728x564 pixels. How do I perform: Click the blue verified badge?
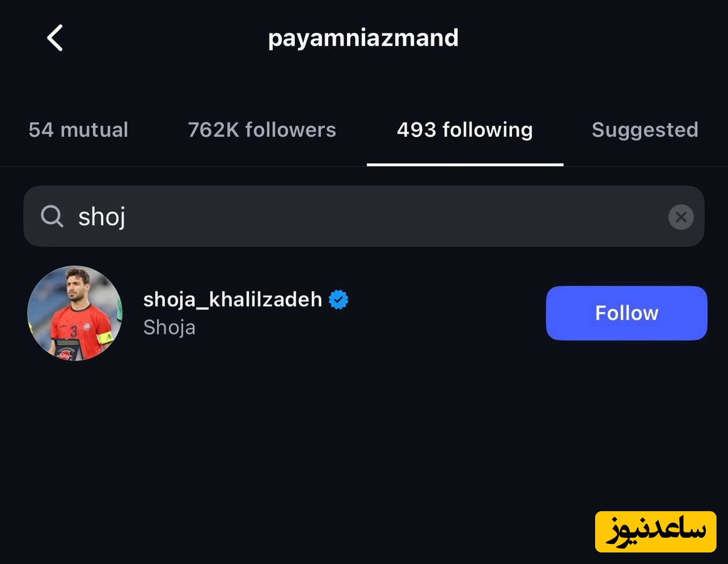coord(339,300)
